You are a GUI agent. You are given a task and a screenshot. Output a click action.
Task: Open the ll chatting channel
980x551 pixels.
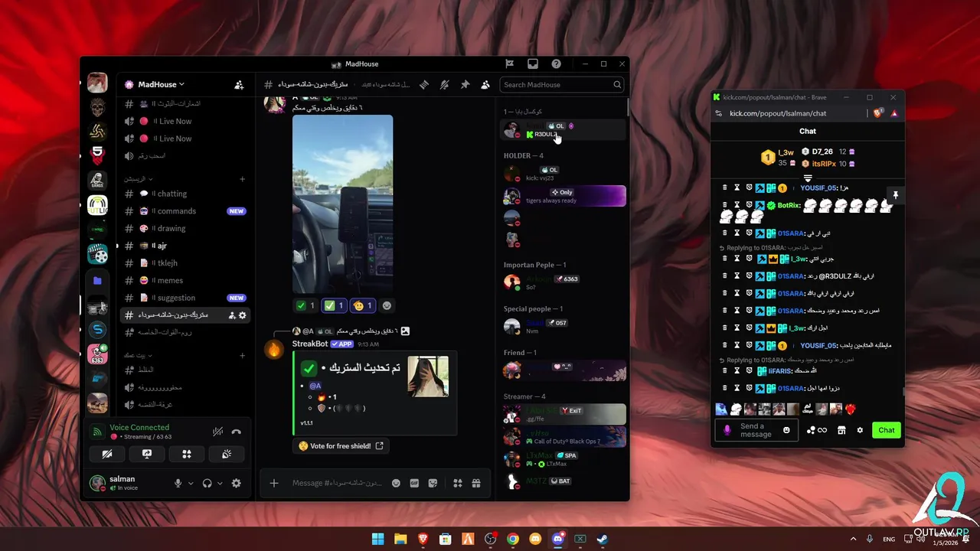185,194
